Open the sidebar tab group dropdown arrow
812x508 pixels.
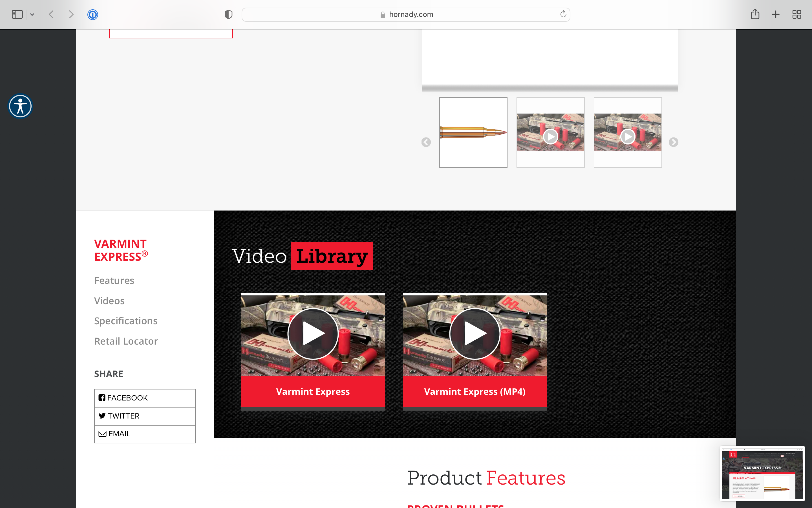pos(32,14)
